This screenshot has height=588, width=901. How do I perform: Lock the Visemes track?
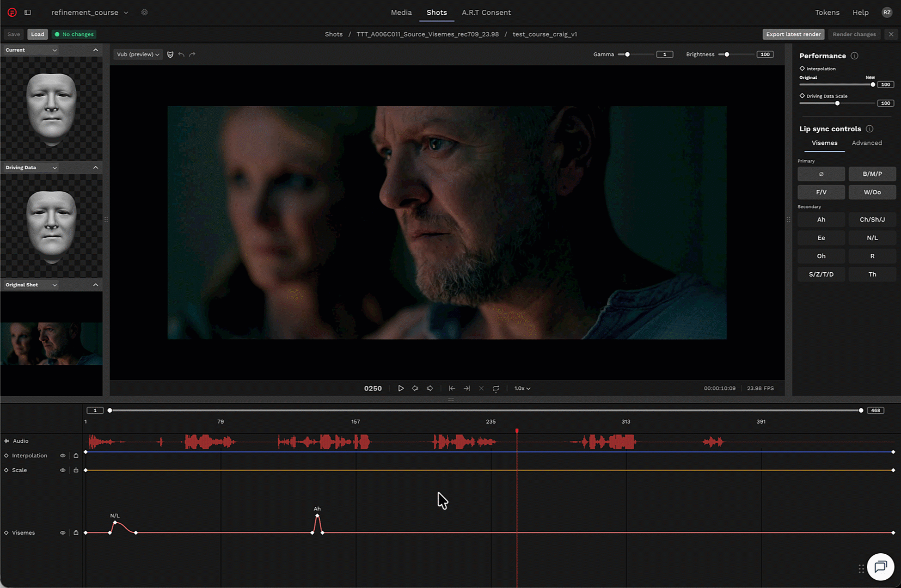pyautogui.click(x=76, y=533)
